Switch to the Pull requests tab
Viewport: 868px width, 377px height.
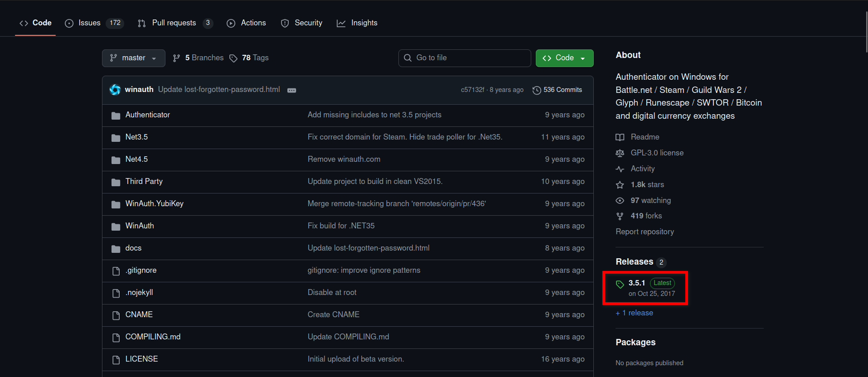[174, 23]
